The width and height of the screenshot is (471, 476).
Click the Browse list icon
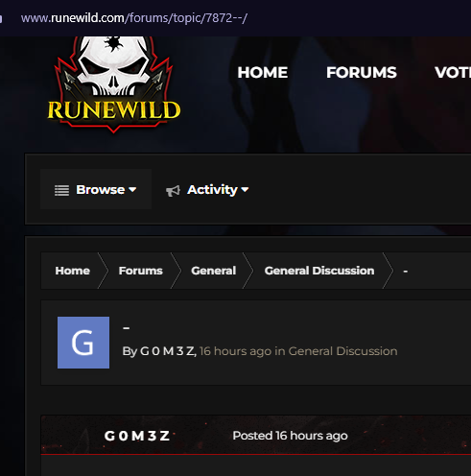tap(61, 190)
